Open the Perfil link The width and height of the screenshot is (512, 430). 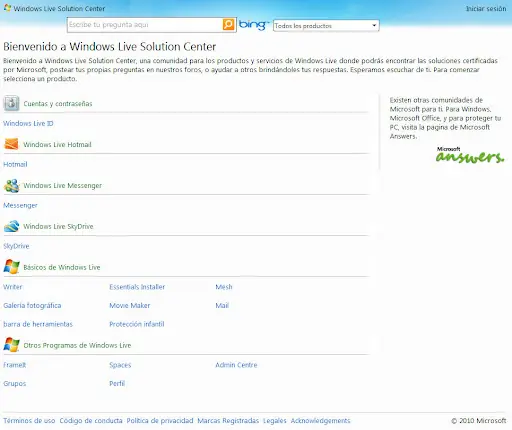[117, 383]
